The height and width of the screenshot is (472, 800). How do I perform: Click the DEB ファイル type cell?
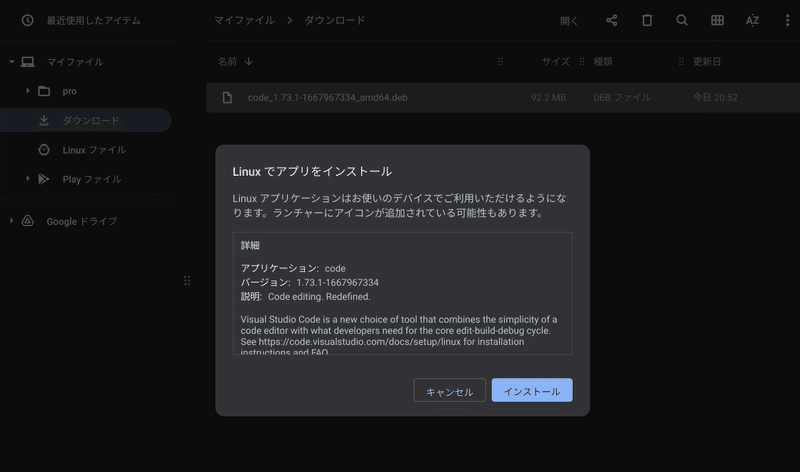coord(622,97)
